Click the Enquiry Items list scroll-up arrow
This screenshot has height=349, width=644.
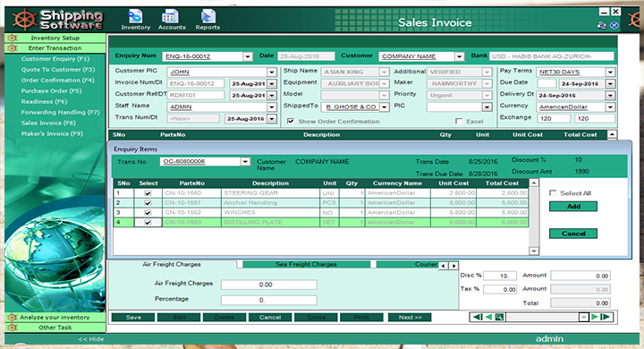[533, 183]
